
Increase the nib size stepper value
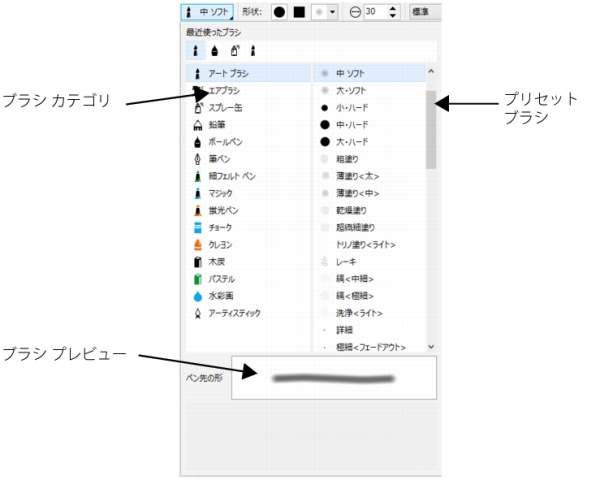391,8
